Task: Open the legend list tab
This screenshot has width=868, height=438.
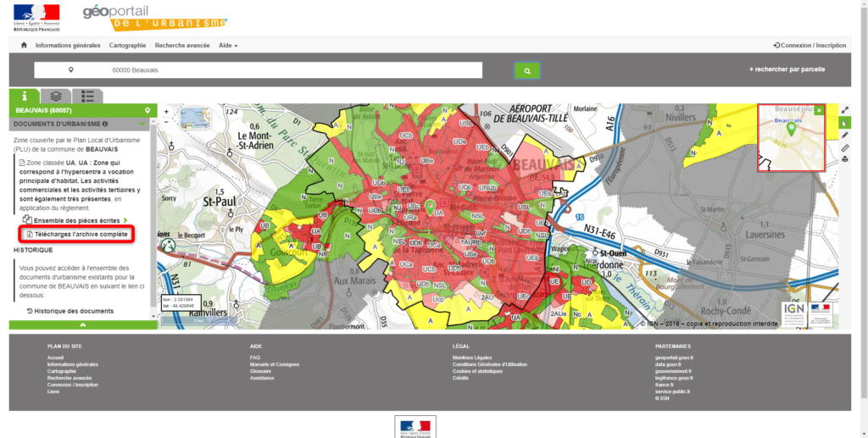Action: point(87,97)
